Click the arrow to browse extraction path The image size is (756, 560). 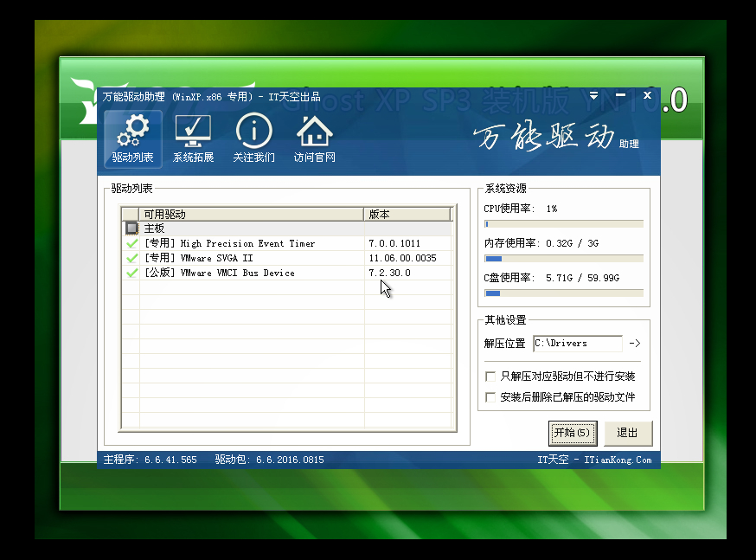click(634, 344)
